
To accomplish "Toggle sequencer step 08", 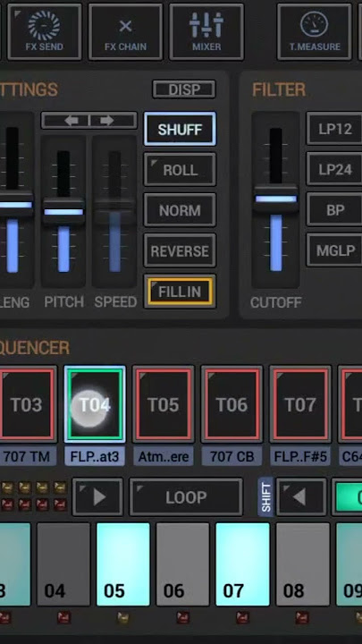I will pos(302,563).
